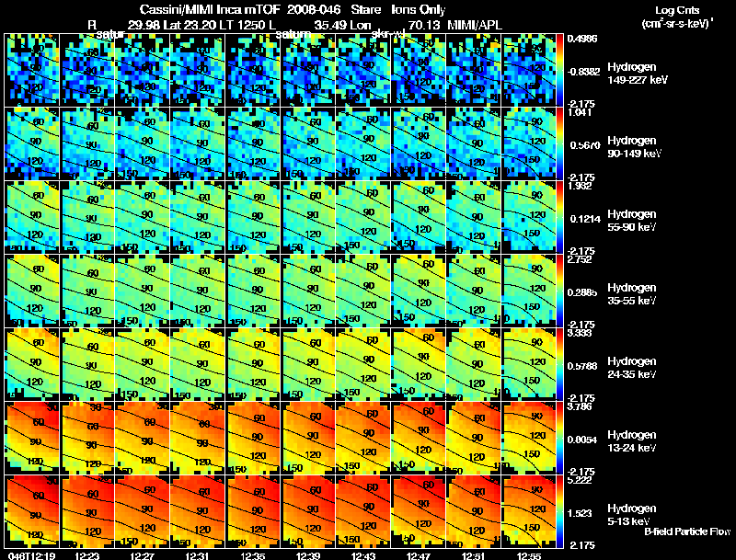
Task: Click the colorbar midpoint value 1.523
Action: click(580, 514)
